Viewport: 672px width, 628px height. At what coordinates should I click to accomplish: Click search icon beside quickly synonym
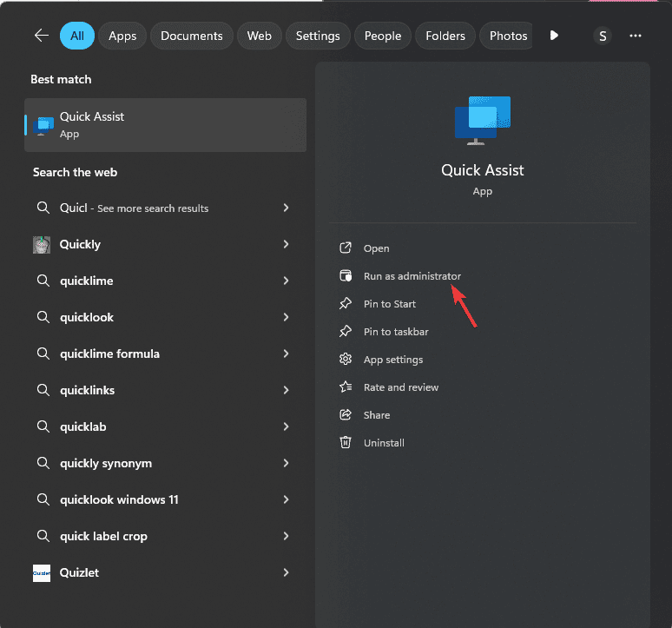click(x=43, y=463)
